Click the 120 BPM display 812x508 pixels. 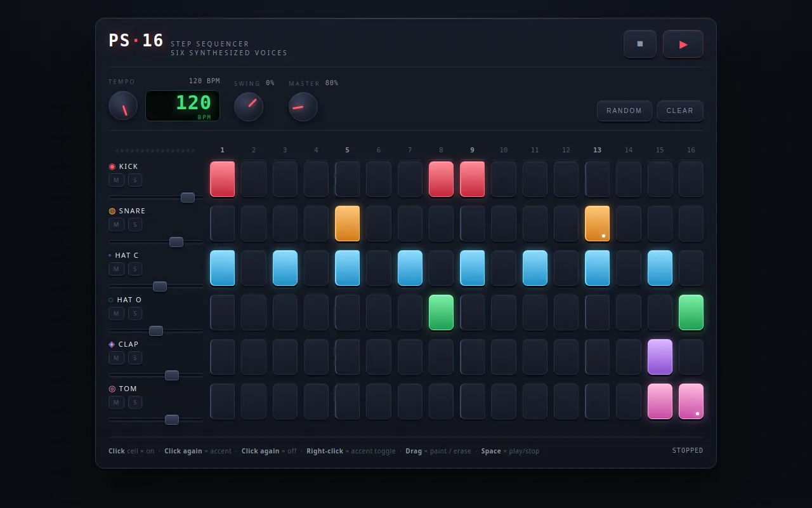183,105
